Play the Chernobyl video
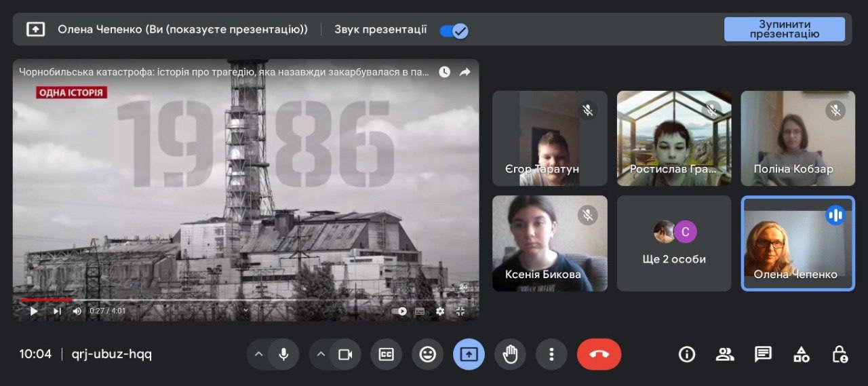 click(33, 311)
